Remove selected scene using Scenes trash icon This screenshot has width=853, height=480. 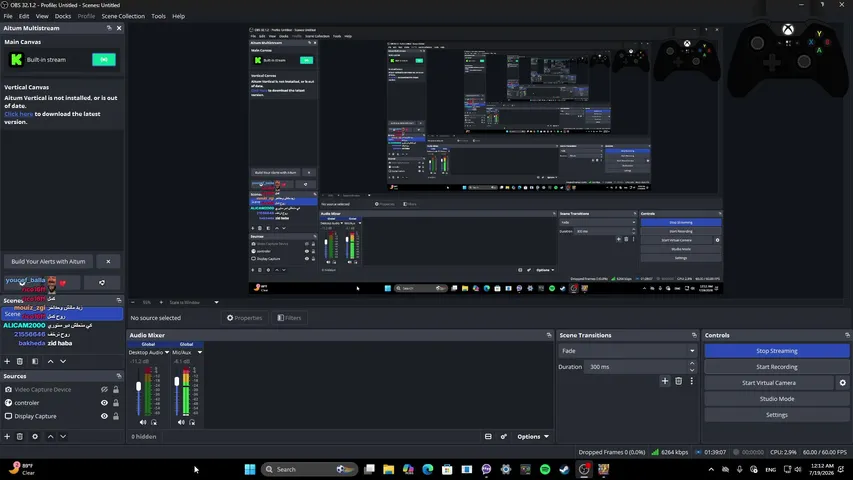point(20,361)
